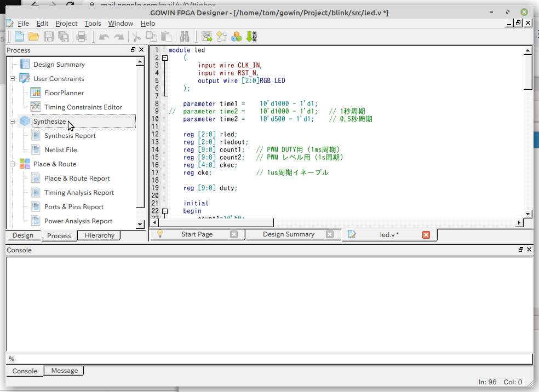Screen dimensions: 539x392
Task: Click the Save All toolbar icon
Action: (x=64, y=37)
